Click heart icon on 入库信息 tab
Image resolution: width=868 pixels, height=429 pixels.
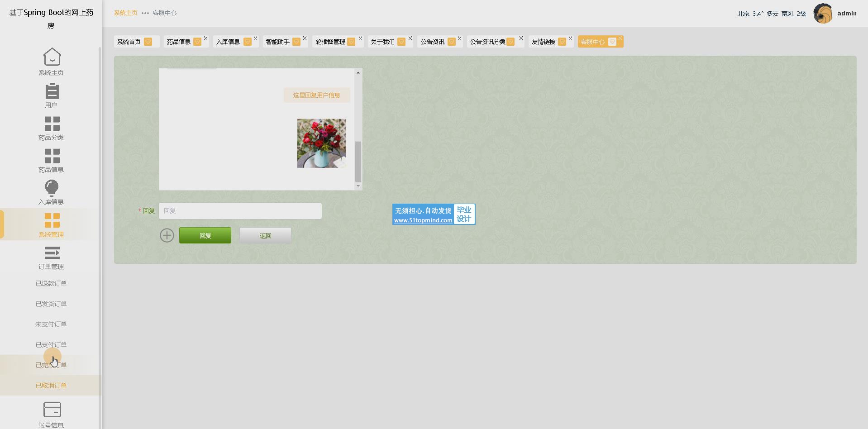248,42
